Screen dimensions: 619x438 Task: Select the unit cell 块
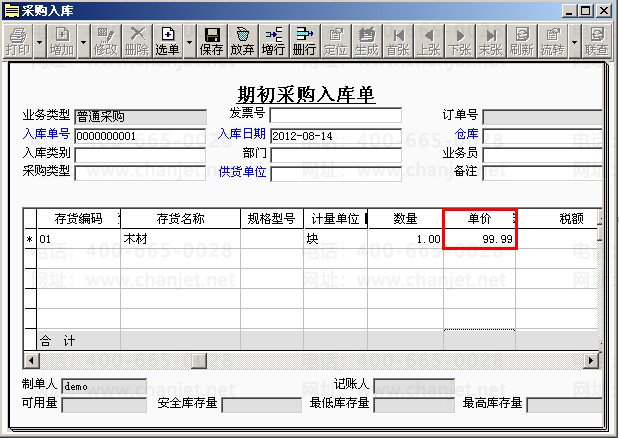tap(335, 239)
